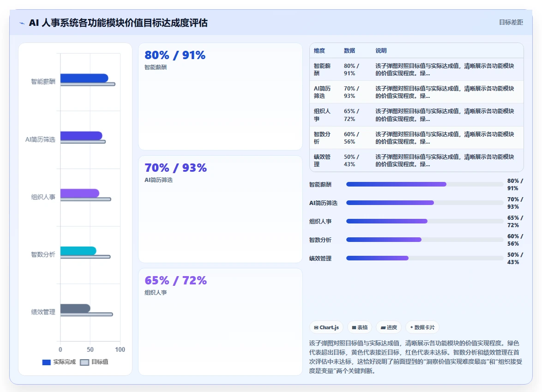542x392 pixels.
Task: Click the 组织人事 progress bar
Action: 424,221
